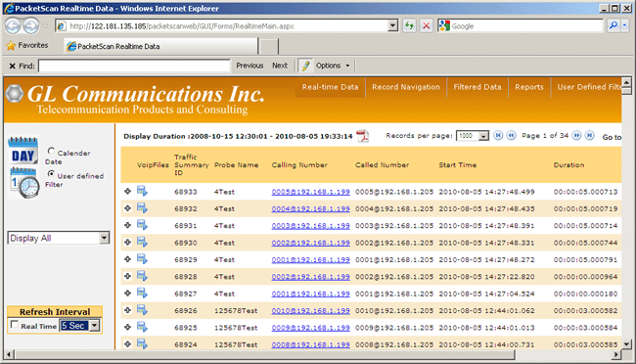Click the Find text input field

[135, 66]
